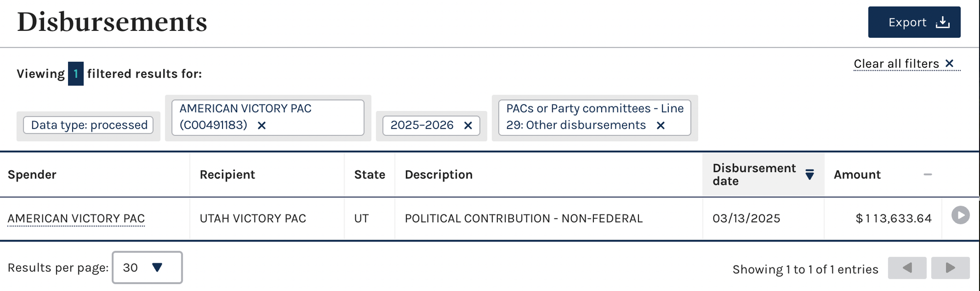Select the UTAH VICTORY PAC recipient cell
The height and width of the screenshot is (291, 980).
pyautogui.click(x=267, y=218)
